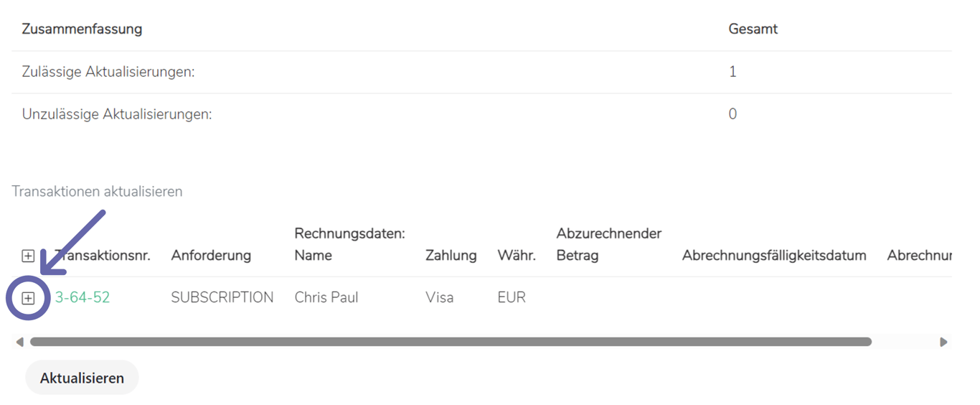
Task: Sort by Abzurechnender Betrag column header
Action: pyautogui.click(x=608, y=245)
